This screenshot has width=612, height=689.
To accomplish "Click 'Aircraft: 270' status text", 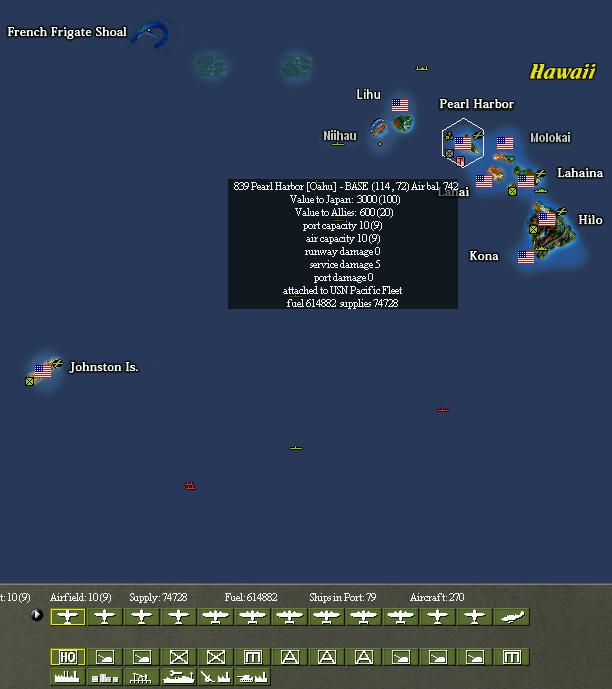I will 437,597.
